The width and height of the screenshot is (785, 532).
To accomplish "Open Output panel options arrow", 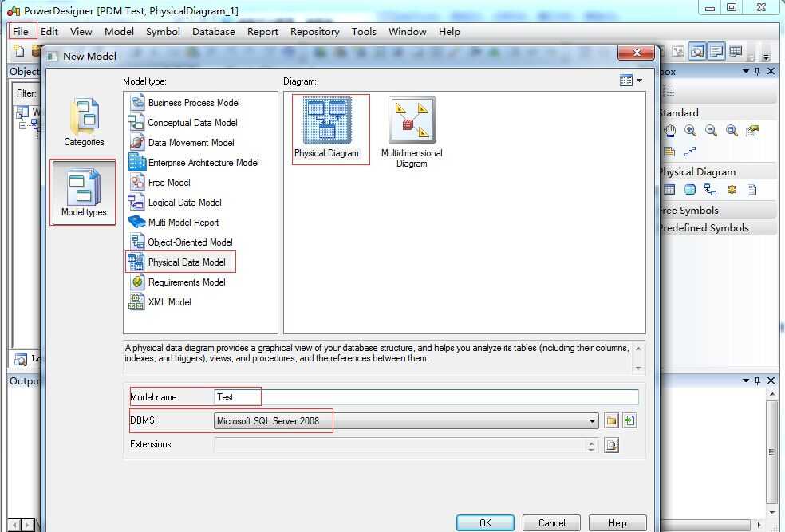I will (x=745, y=381).
